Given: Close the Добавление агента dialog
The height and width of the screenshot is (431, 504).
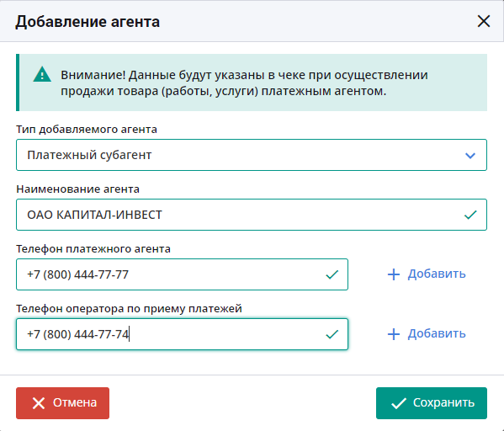Looking at the screenshot, I should pos(484,22).
